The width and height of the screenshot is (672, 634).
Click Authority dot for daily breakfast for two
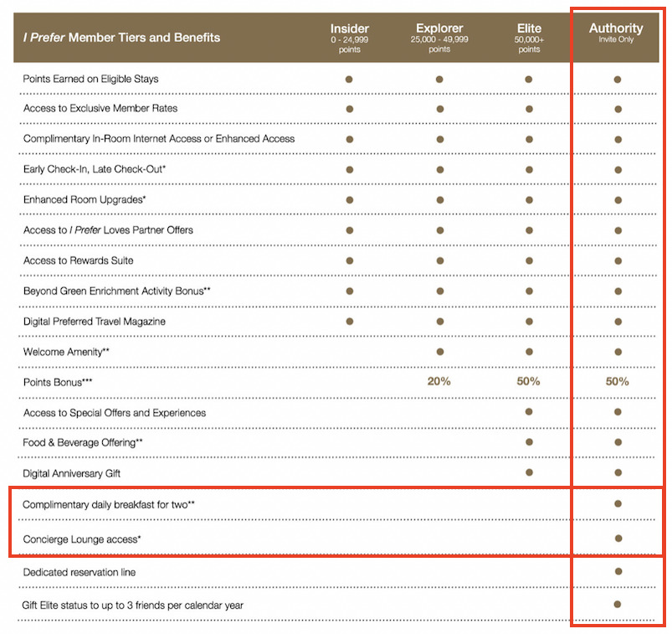[x=618, y=503]
